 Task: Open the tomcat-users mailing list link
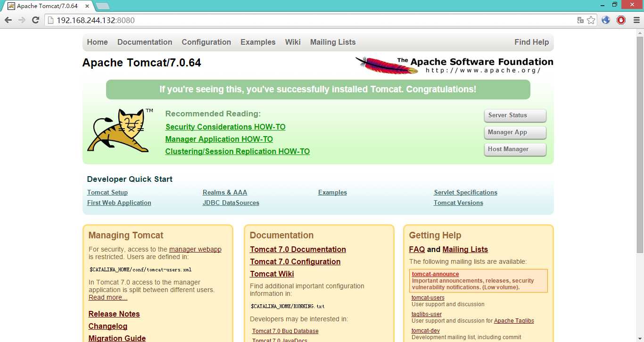click(x=428, y=298)
